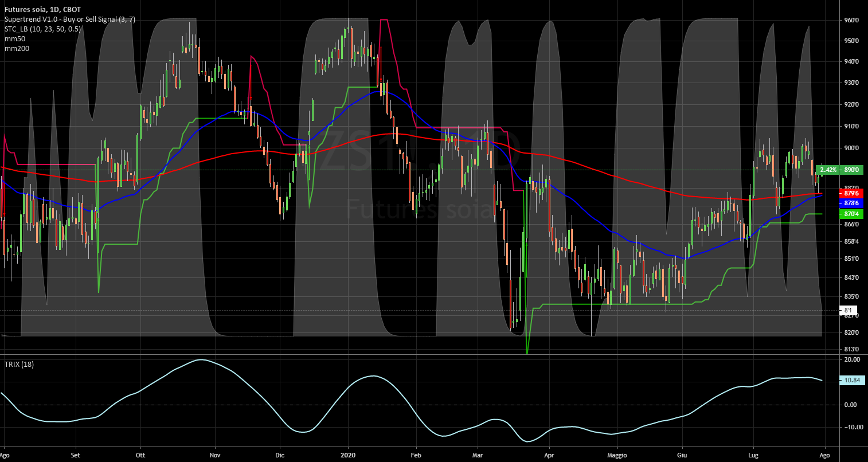
Task: Click the 950'0 price scale label
Action: coord(851,41)
